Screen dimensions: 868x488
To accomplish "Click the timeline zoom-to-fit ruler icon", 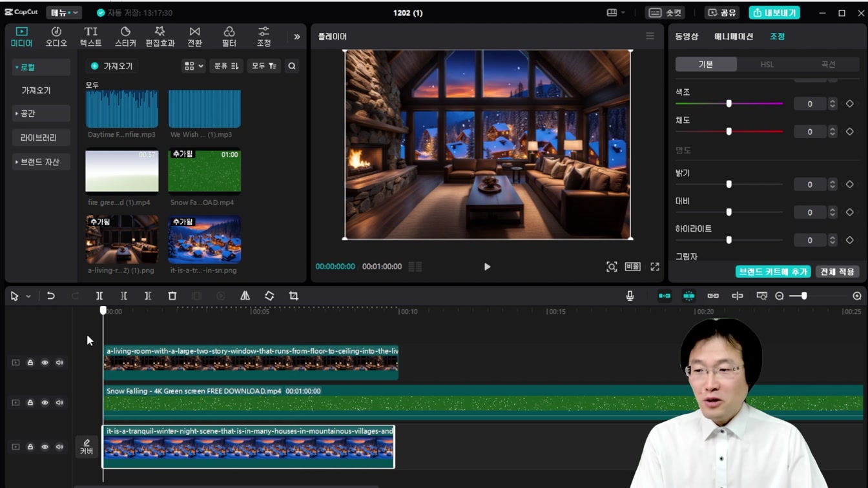I will point(761,296).
